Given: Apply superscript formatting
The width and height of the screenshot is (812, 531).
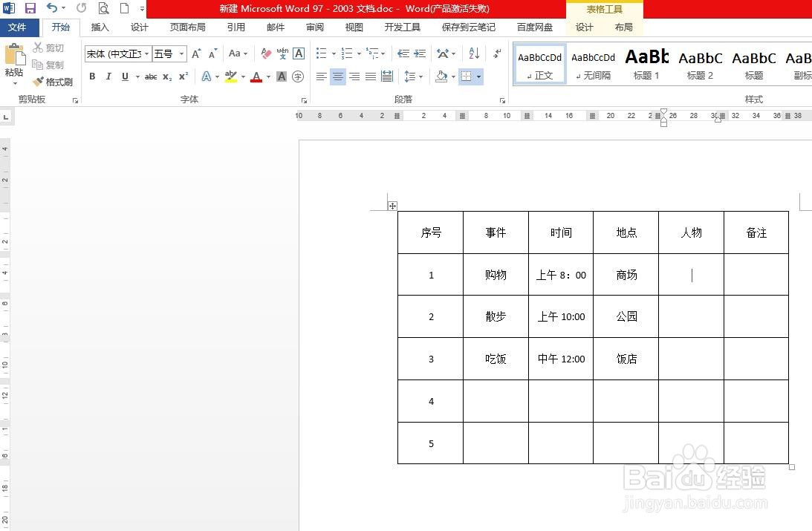Looking at the screenshot, I should (x=183, y=76).
